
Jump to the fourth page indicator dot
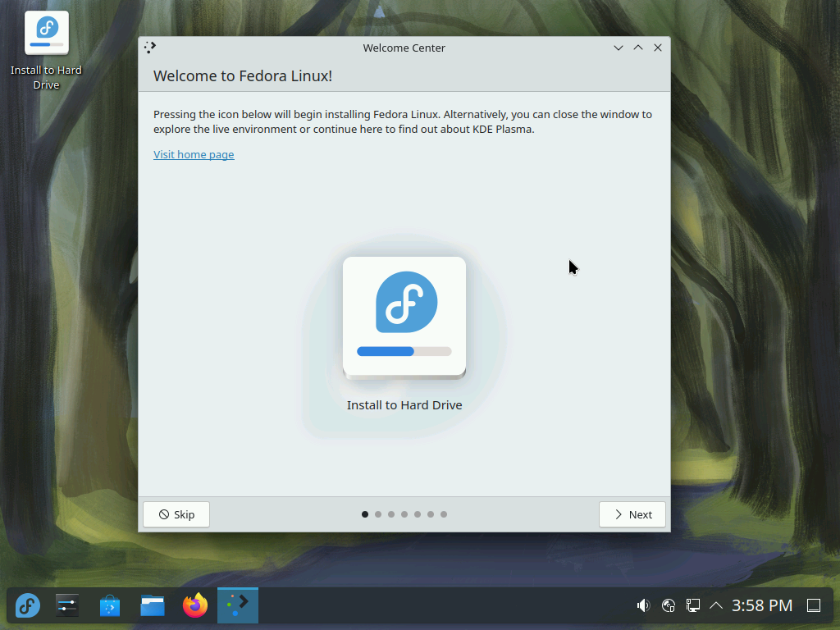point(404,515)
